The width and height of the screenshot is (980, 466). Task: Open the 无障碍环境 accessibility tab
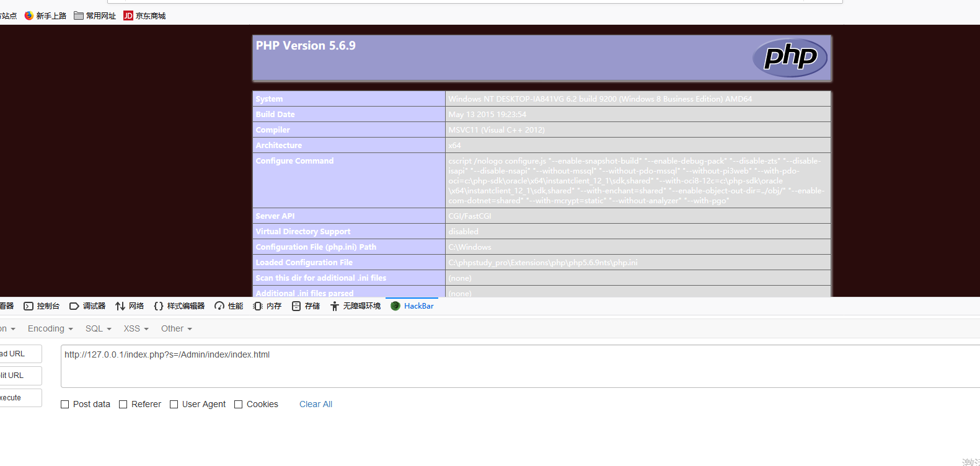(x=355, y=306)
